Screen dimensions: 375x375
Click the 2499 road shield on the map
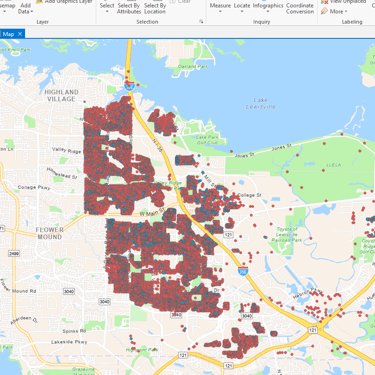[15, 254]
